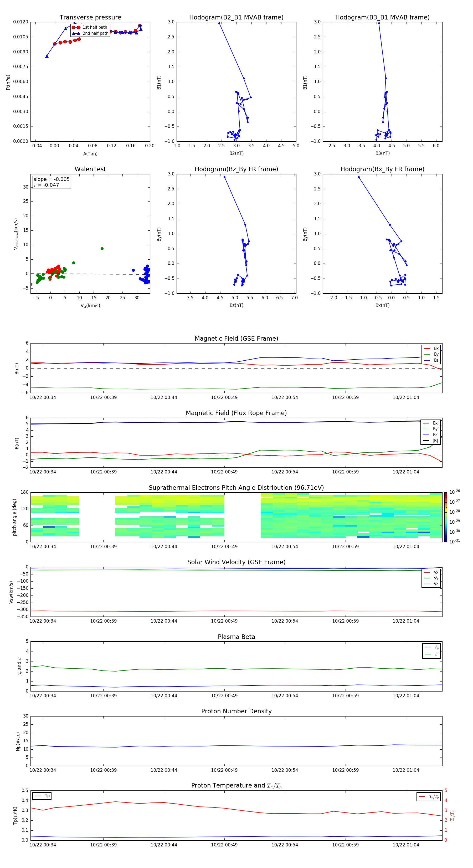Select the Bx' legend entry in the Flux Rope plot
The image size is (473, 868).
[431, 423]
